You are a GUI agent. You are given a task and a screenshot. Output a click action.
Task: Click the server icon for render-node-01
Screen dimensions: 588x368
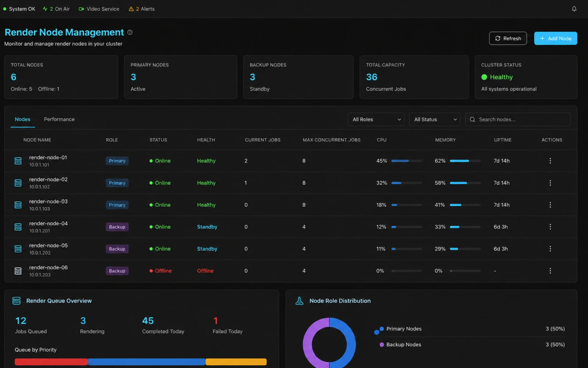click(18, 161)
